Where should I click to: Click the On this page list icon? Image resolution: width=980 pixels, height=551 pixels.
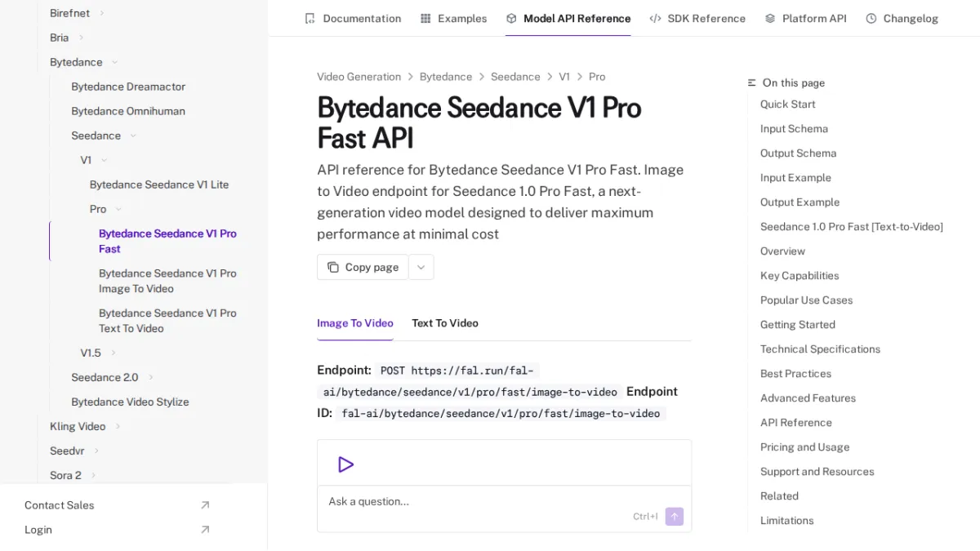coord(752,82)
